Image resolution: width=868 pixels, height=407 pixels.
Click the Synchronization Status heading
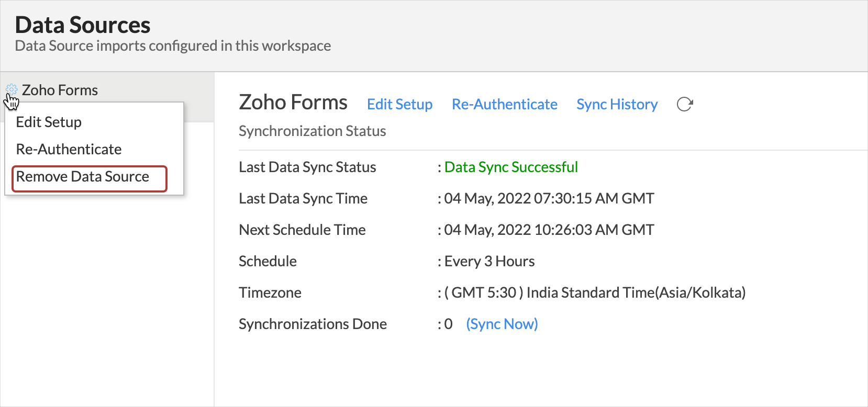(x=313, y=131)
